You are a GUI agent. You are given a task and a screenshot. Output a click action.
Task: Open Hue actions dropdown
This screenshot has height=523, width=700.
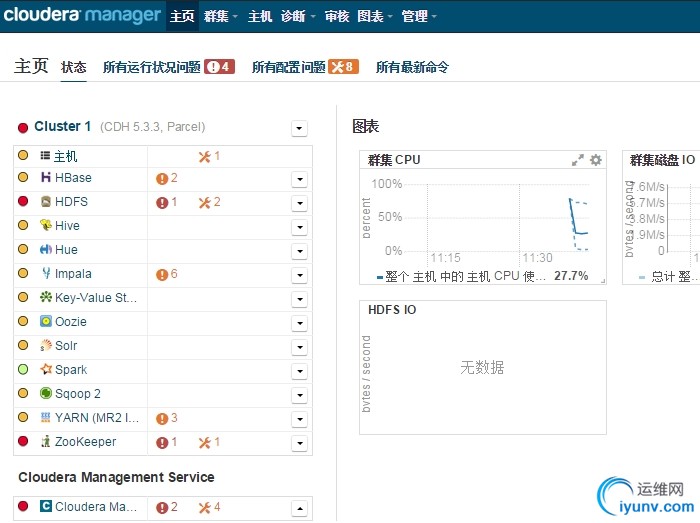[x=300, y=251]
